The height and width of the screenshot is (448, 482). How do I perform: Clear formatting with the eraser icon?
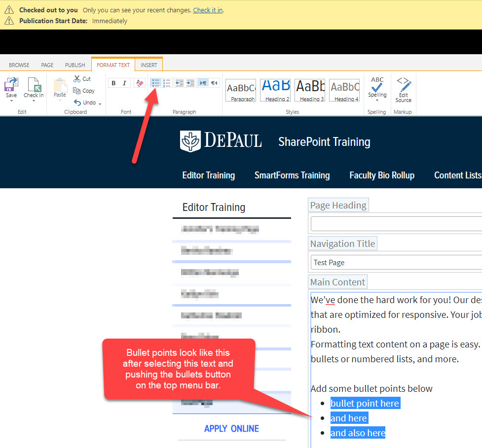[140, 83]
